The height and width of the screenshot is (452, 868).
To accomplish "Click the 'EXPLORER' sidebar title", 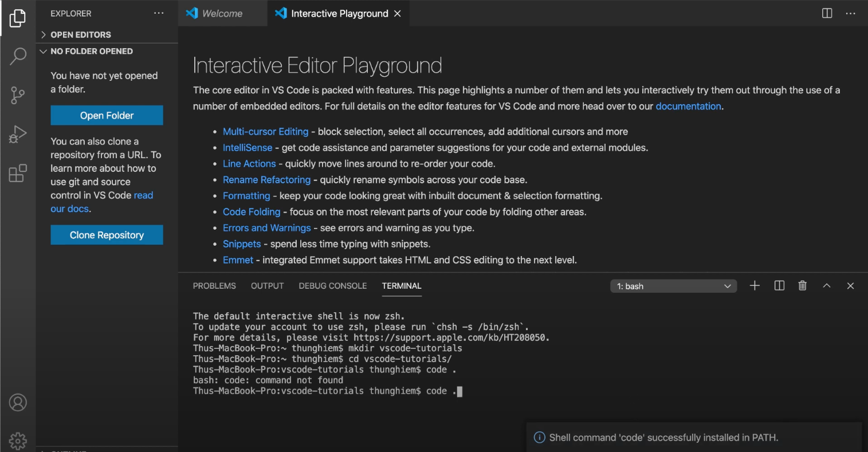I will [70, 13].
